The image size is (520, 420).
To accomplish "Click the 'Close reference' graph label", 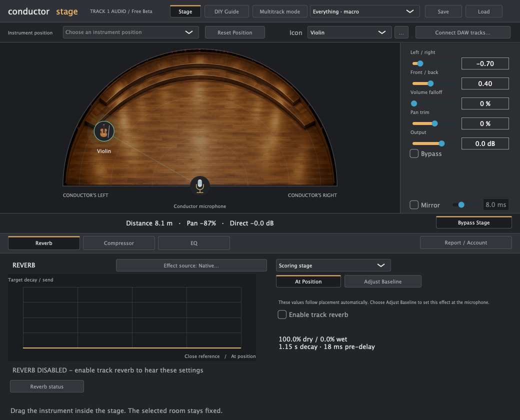I will 202,356.
